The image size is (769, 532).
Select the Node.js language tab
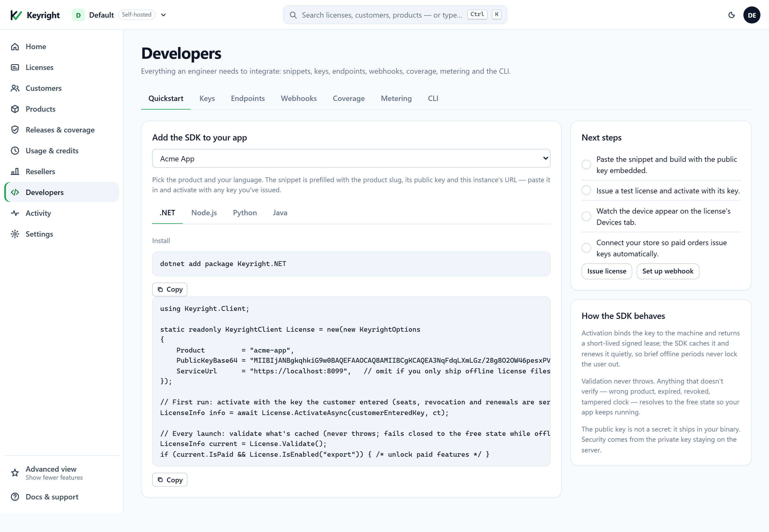(x=204, y=213)
